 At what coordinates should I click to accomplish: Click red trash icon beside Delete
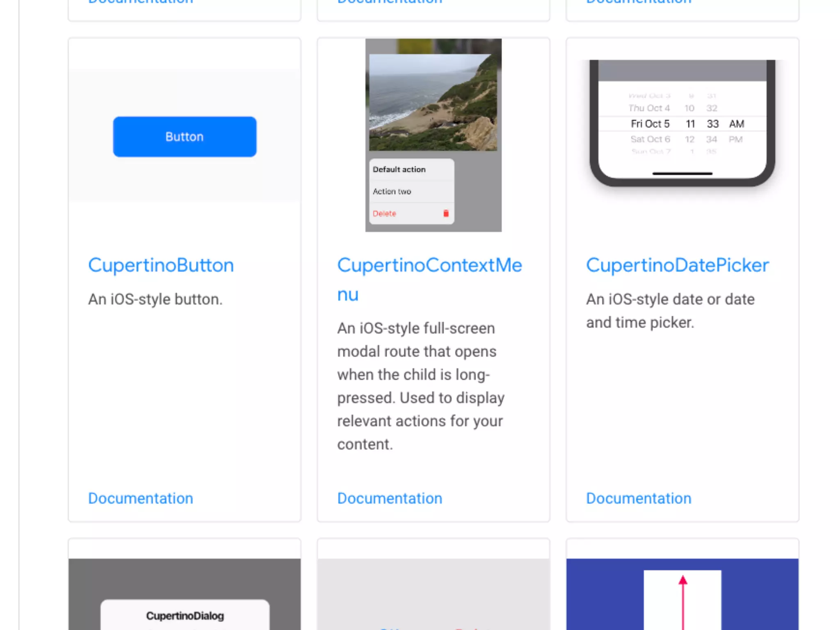(446, 213)
